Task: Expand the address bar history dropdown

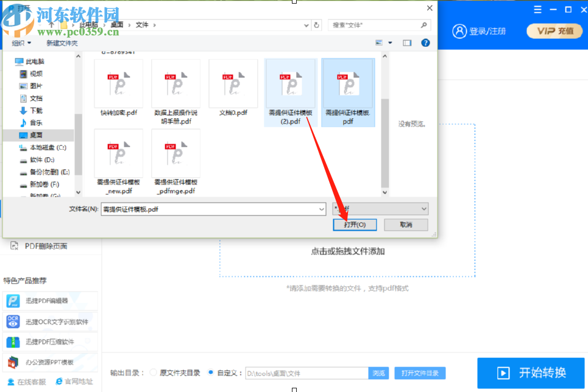Action: [306, 25]
